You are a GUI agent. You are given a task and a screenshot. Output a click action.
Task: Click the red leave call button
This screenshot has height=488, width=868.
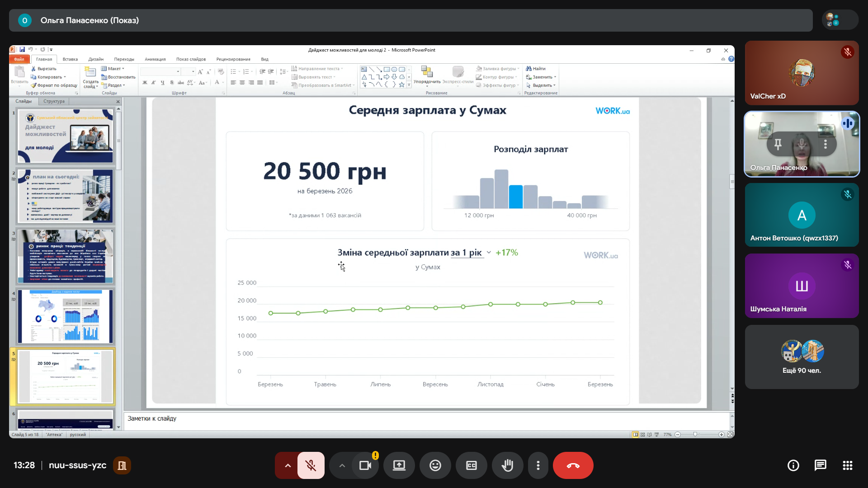tap(573, 465)
